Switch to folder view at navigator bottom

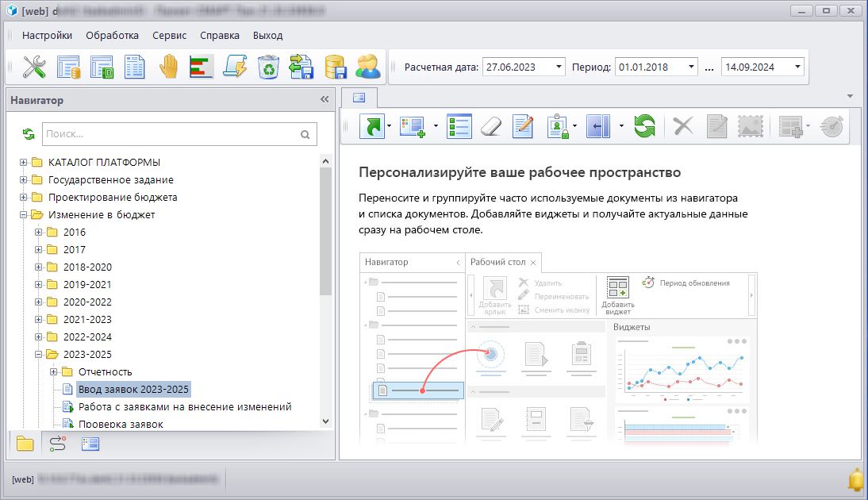pyautogui.click(x=25, y=444)
